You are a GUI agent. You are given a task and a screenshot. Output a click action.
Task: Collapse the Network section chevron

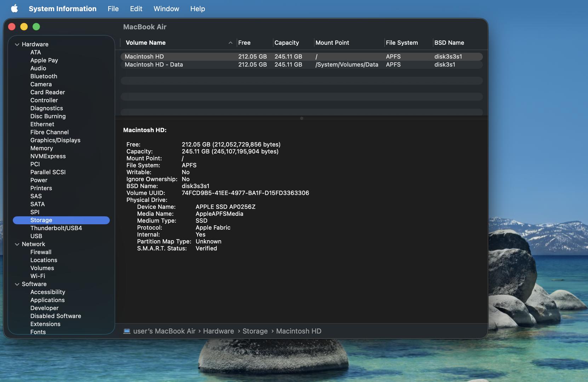(17, 244)
